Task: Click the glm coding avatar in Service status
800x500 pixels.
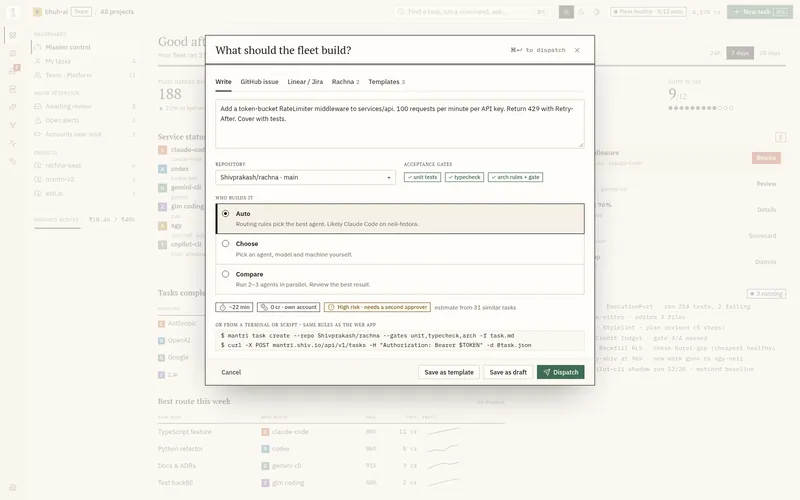Action: point(162,207)
